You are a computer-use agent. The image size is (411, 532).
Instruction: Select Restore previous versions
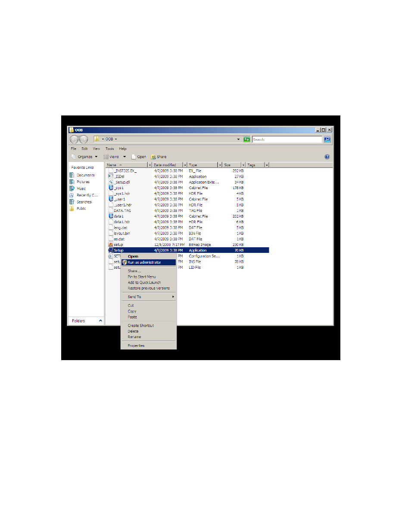click(x=149, y=288)
